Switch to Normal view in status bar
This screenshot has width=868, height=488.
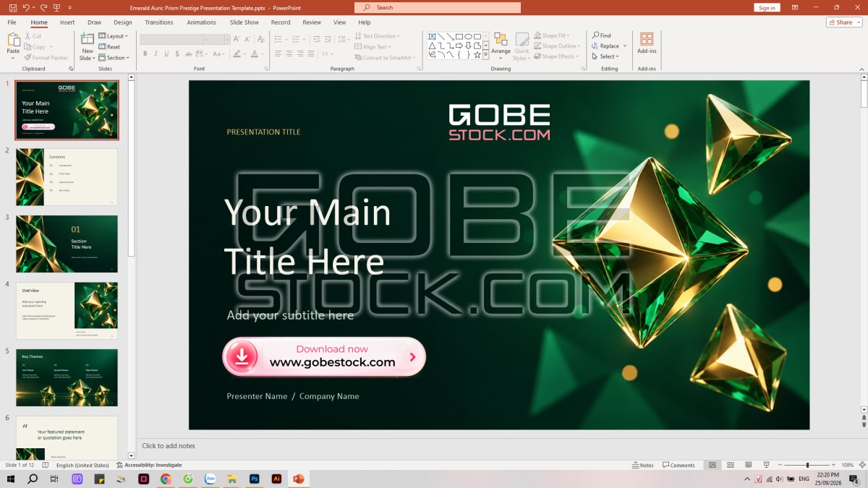(x=712, y=465)
